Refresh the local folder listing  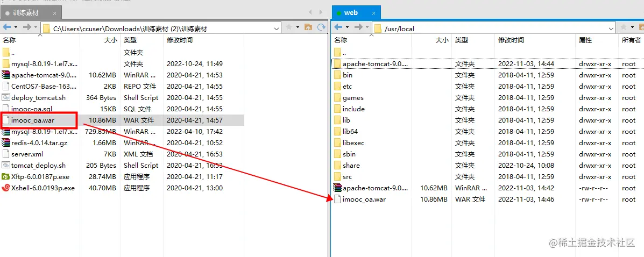(321, 27)
